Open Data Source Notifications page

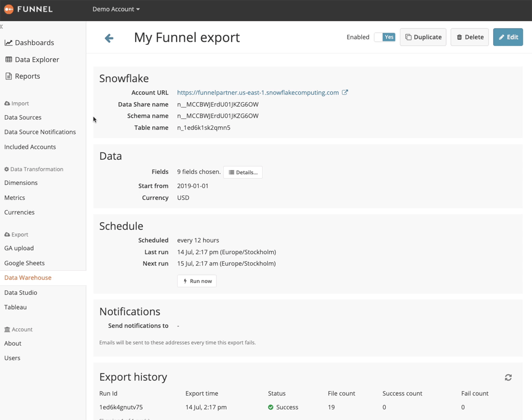click(40, 132)
